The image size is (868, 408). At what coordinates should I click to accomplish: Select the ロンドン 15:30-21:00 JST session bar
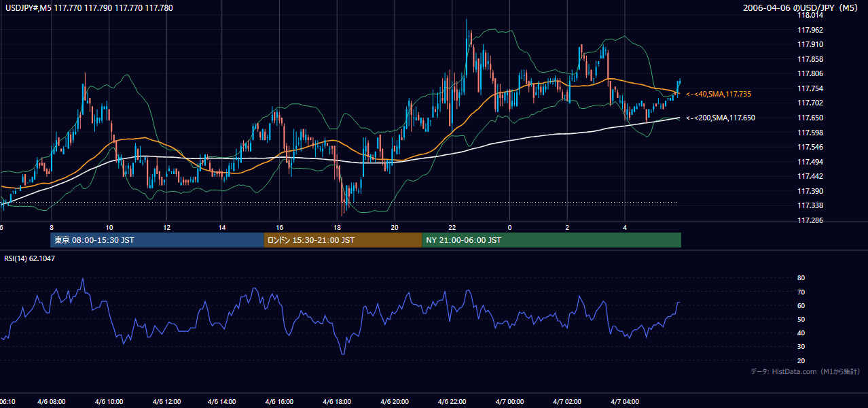pyautogui.click(x=342, y=240)
